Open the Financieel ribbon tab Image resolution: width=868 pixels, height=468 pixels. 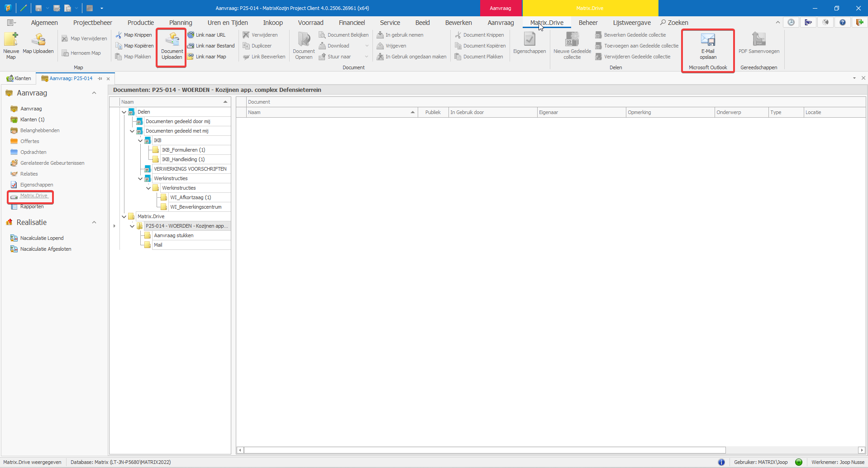point(352,23)
